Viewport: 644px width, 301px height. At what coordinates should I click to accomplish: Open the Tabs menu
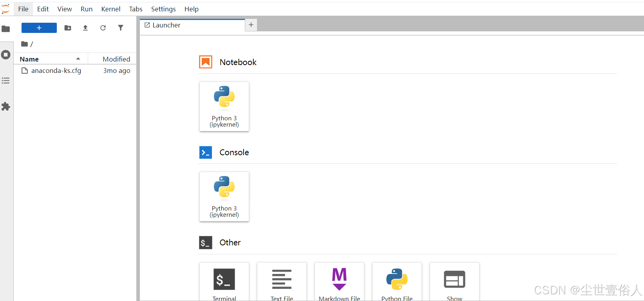pyautogui.click(x=136, y=9)
